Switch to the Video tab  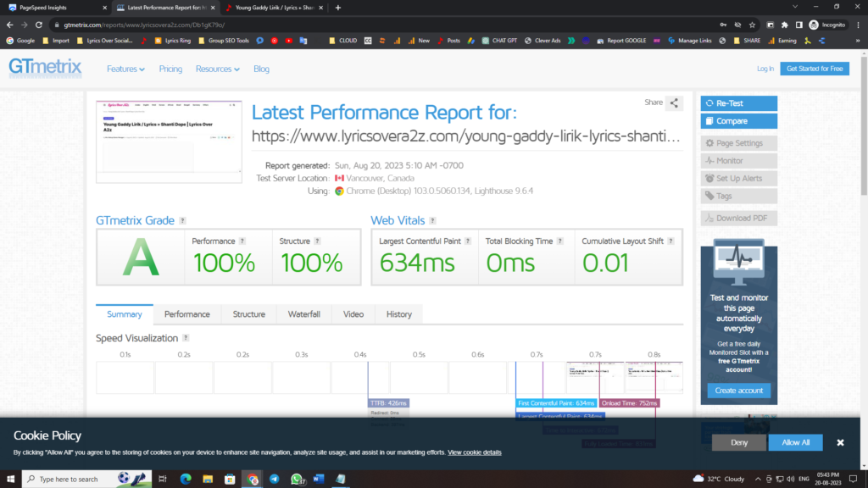click(x=353, y=314)
